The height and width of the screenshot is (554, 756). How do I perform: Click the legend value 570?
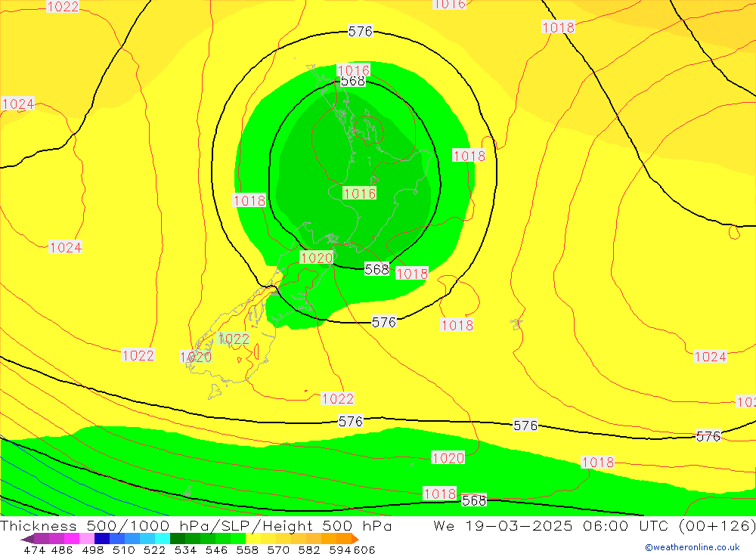(x=278, y=549)
